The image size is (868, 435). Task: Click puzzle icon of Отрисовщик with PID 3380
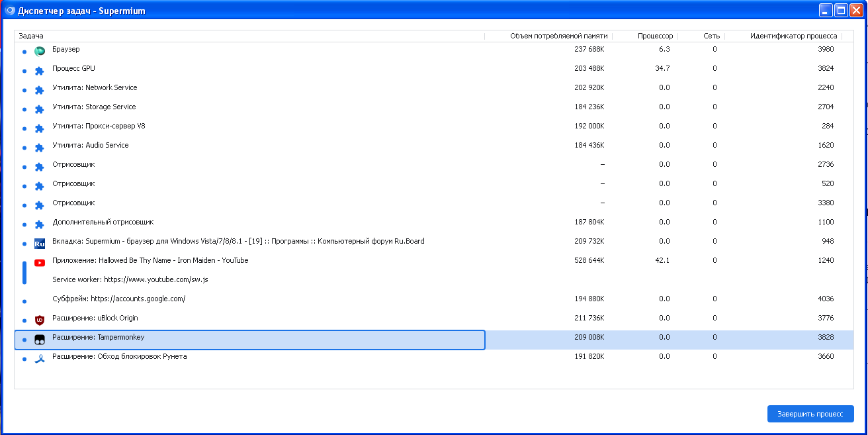[x=40, y=205]
